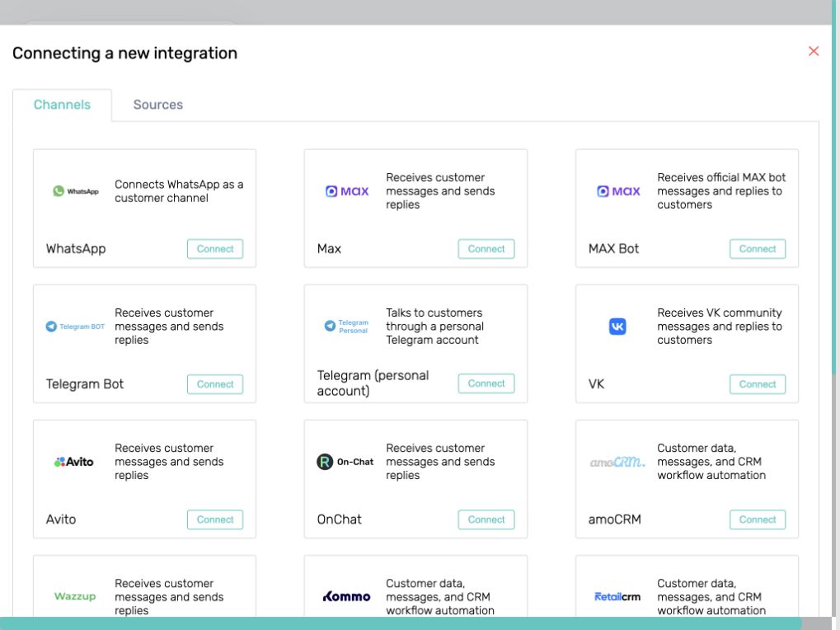Click the Avito logo
This screenshot has width=840, height=630.
[74, 462]
